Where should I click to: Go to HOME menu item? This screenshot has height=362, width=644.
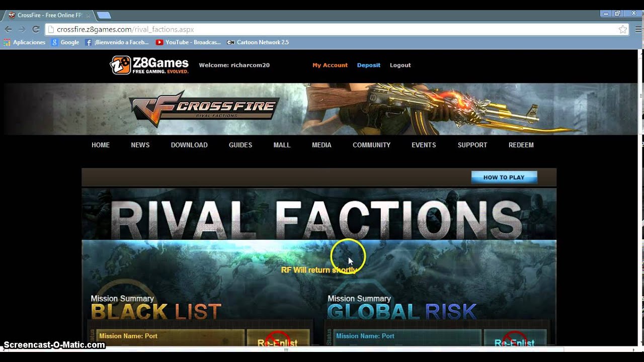click(101, 145)
